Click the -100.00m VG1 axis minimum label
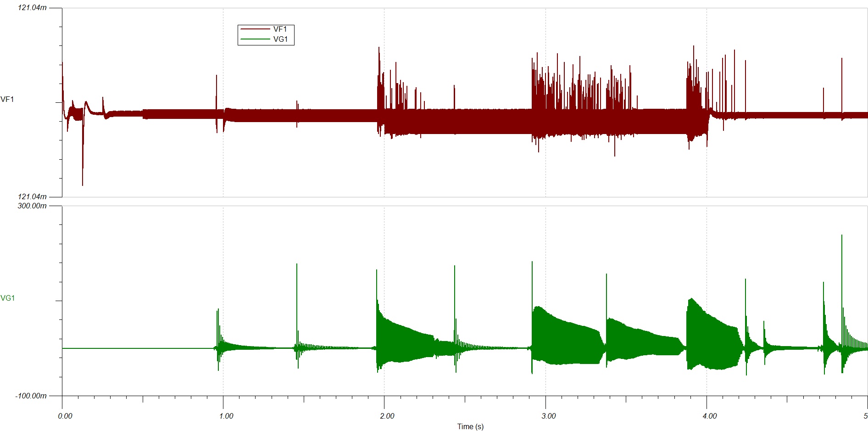Image resolution: width=868 pixels, height=431 pixels. 31,396
